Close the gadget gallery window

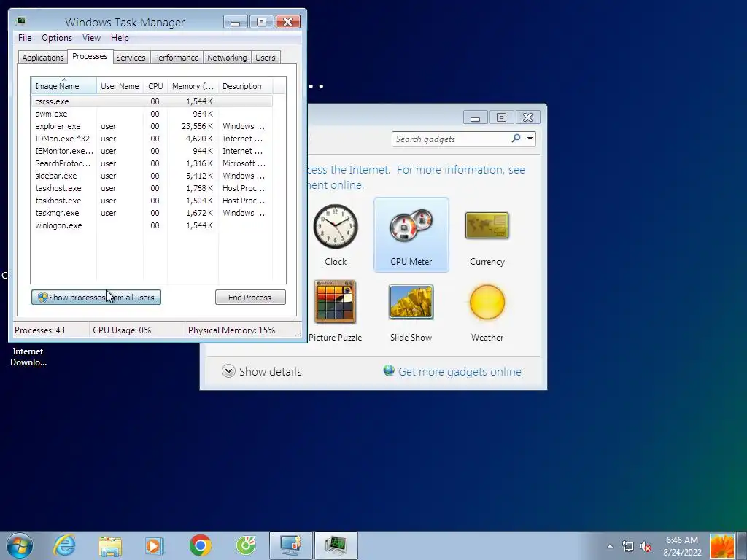pos(528,117)
